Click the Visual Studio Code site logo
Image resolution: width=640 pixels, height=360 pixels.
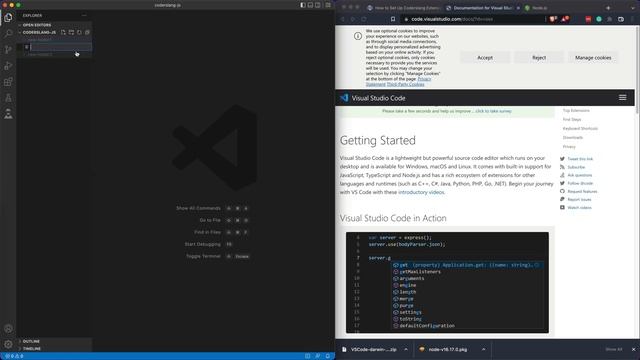pyautogui.click(x=373, y=98)
